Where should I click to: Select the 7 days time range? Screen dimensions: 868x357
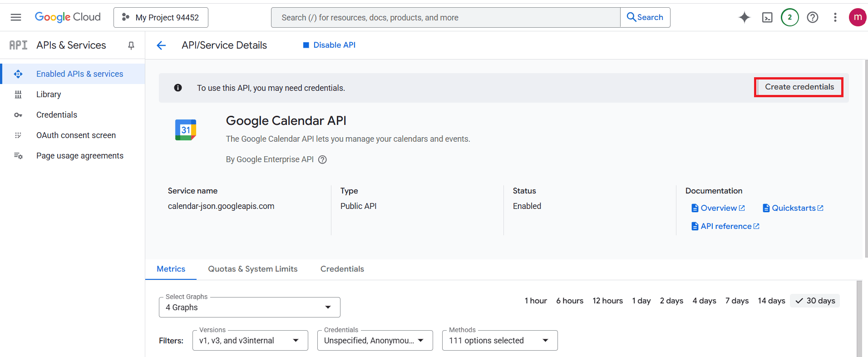coord(737,301)
